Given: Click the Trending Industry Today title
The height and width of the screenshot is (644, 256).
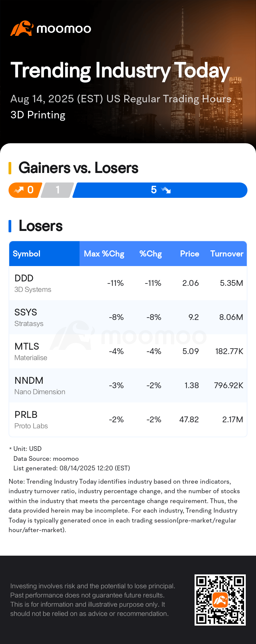Looking at the screenshot, I should coord(120,71).
